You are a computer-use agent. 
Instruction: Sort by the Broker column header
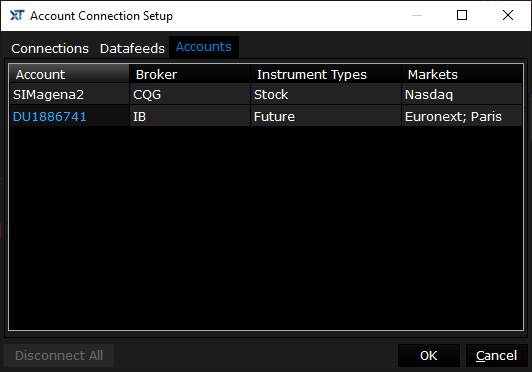(190, 74)
